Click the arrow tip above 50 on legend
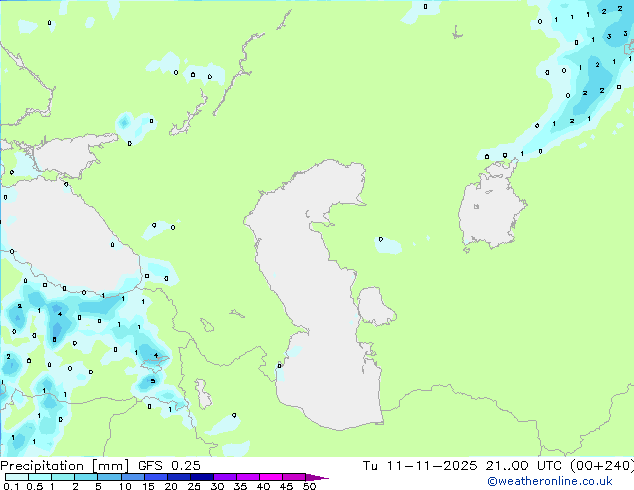 click(317, 477)
